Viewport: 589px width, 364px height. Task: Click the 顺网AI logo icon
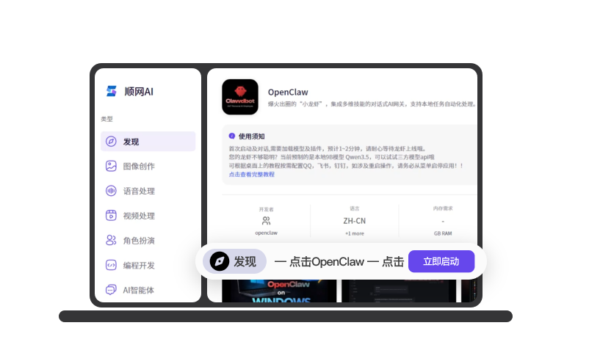coord(112,91)
